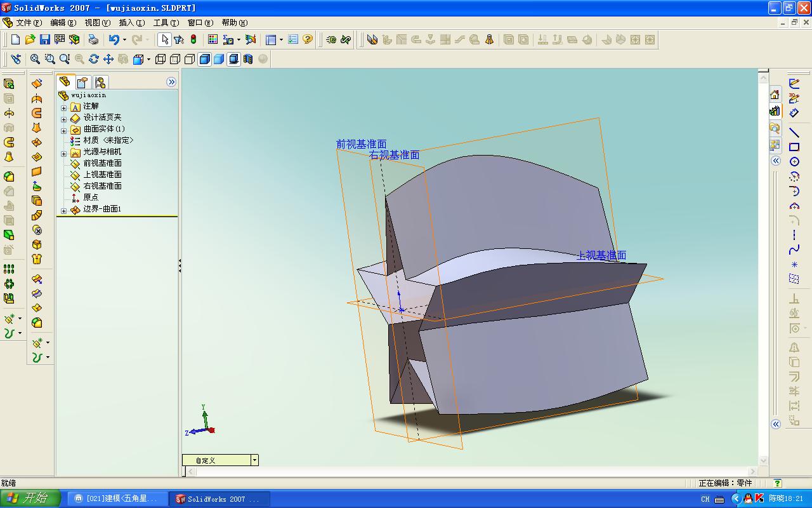Switch to the PropertyManager tab

82,83
